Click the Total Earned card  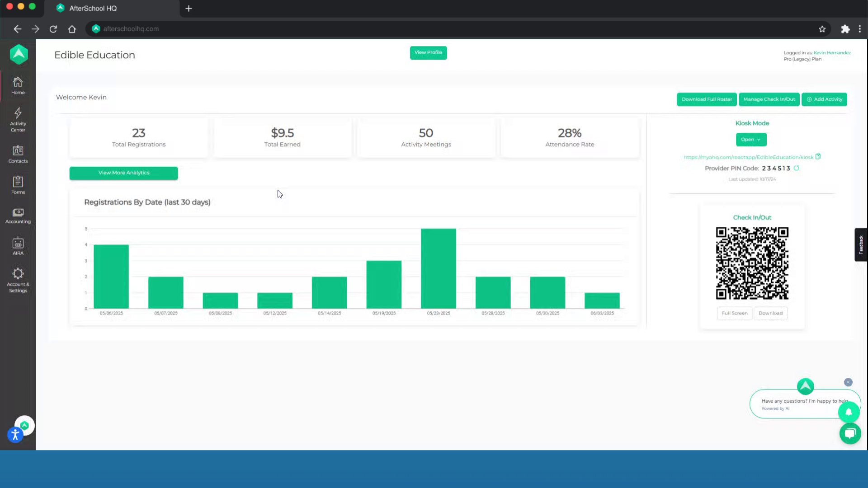tap(282, 138)
